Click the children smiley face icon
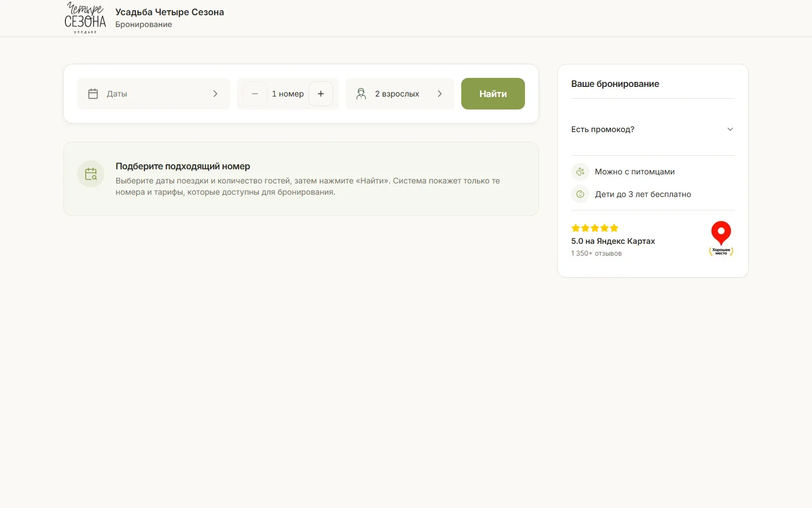This screenshot has width=812, height=508. 580,194
